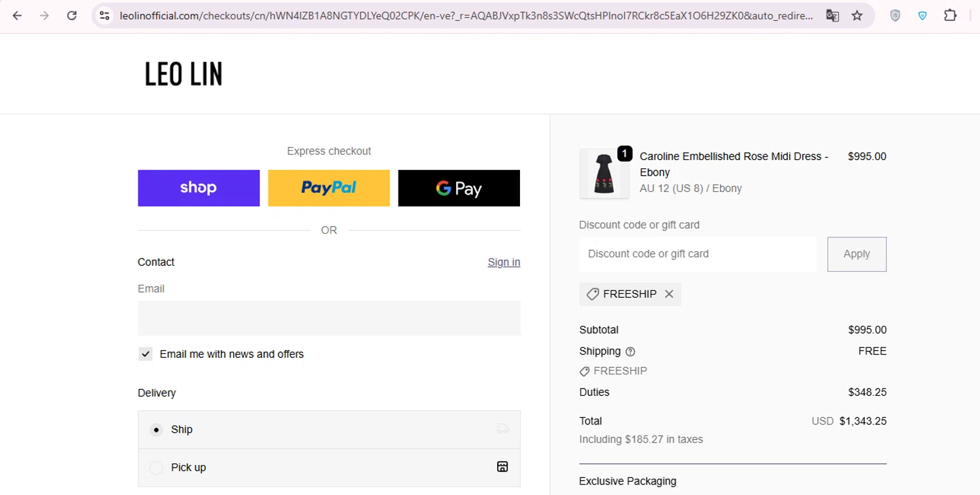980x495 pixels.
Task: Click the Caroline dress product thumbnail
Action: pos(604,174)
